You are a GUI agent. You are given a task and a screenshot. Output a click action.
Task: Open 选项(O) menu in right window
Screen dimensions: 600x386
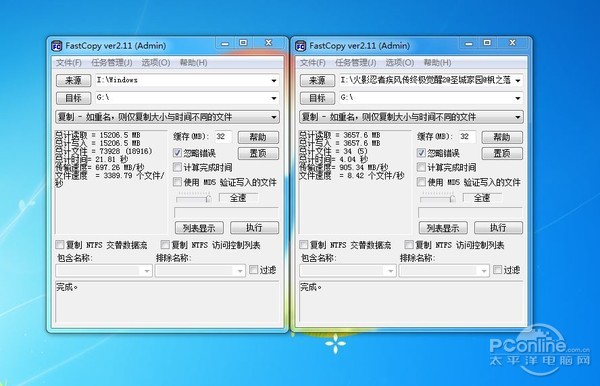[x=399, y=62]
